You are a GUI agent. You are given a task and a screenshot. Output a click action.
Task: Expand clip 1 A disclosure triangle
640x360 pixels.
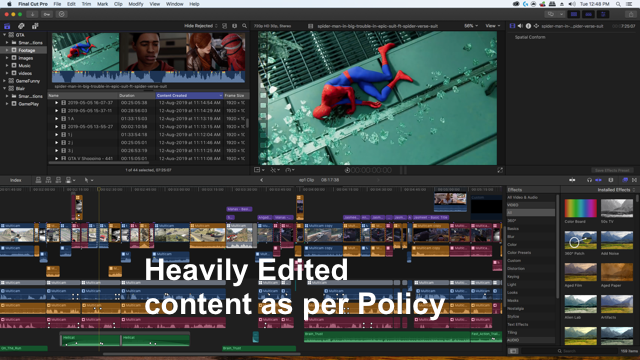tap(57, 118)
